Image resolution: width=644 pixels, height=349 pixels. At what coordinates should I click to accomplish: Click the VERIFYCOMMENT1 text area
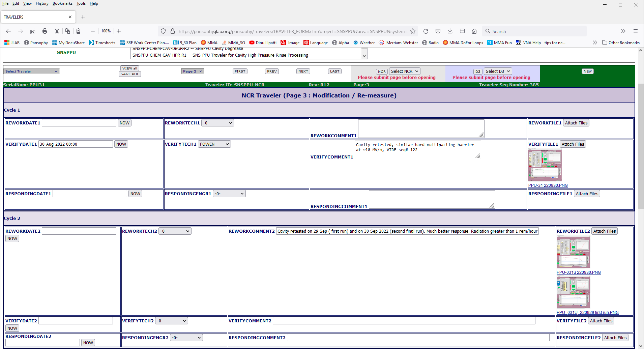pyautogui.click(x=418, y=149)
